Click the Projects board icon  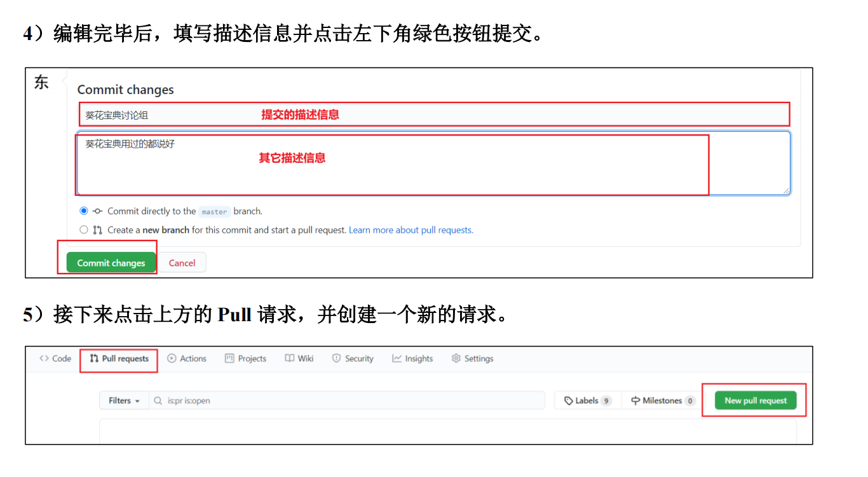coord(229,359)
